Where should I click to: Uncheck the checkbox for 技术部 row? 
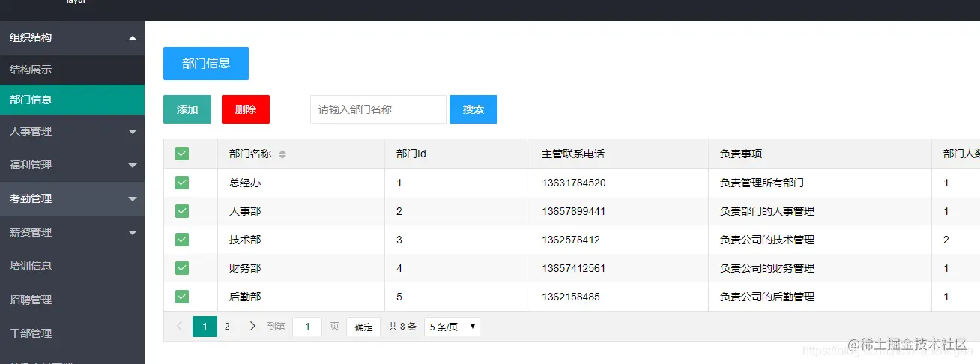182,240
